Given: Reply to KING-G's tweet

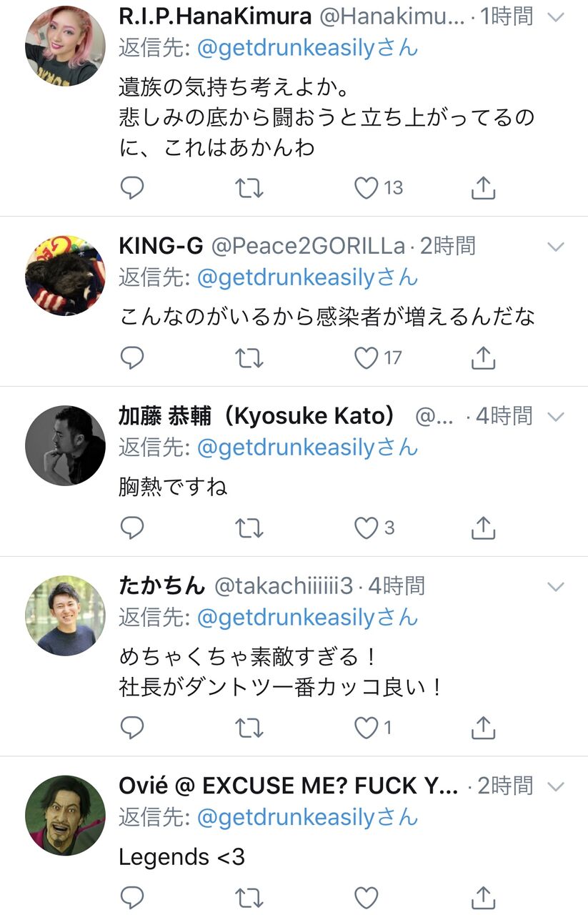Looking at the screenshot, I should pyautogui.click(x=132, y=357).
